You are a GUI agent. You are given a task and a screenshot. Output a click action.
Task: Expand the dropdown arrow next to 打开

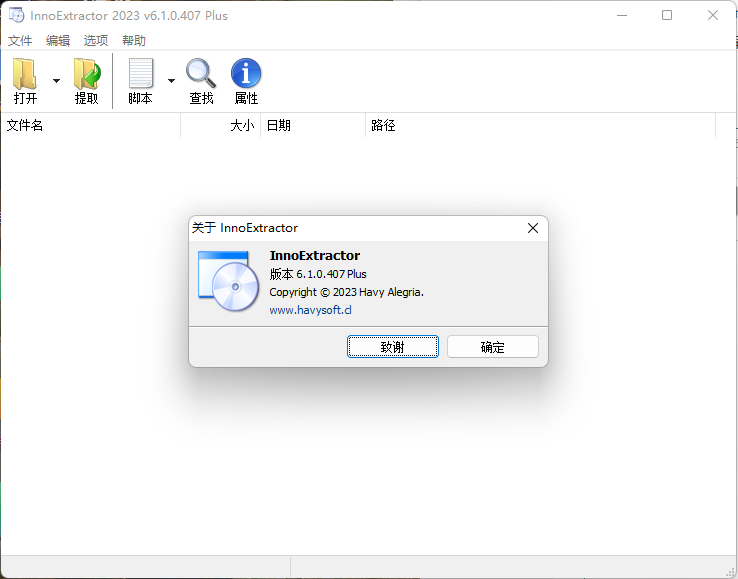56,81
